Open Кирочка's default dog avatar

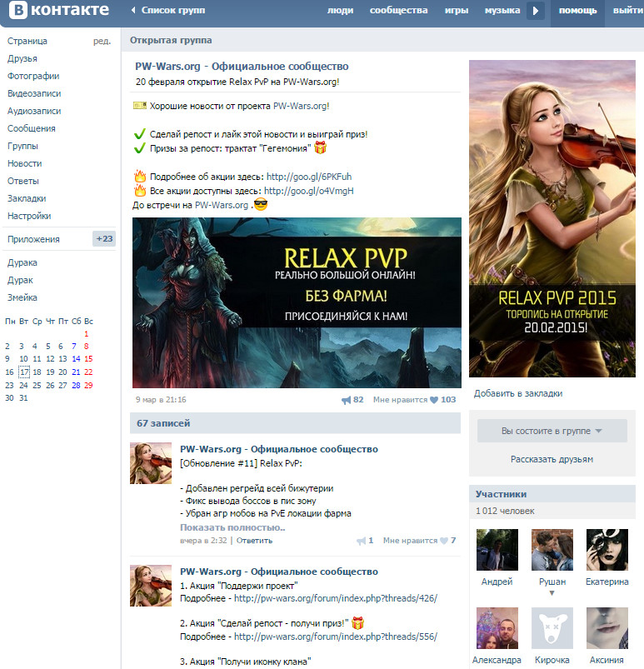coord(552,628)
